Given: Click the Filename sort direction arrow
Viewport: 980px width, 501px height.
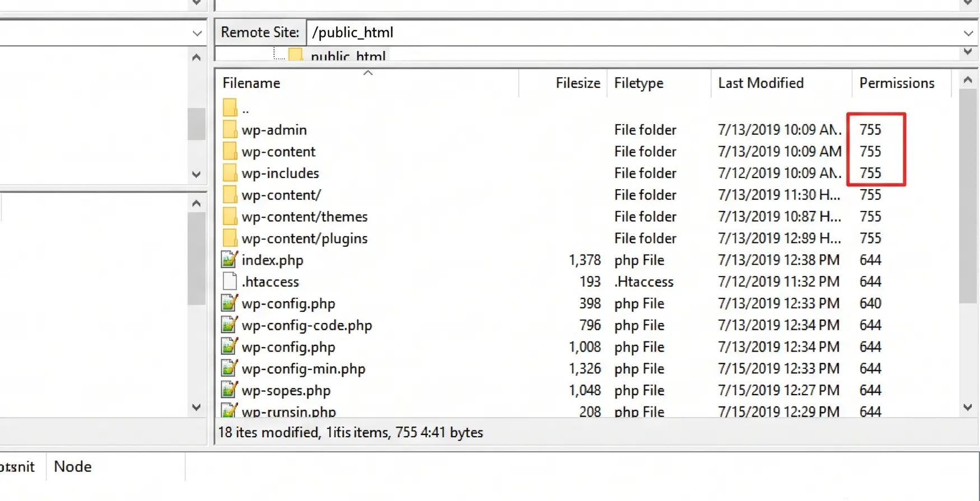Looking at the screenshot, I should coord(368,73).
